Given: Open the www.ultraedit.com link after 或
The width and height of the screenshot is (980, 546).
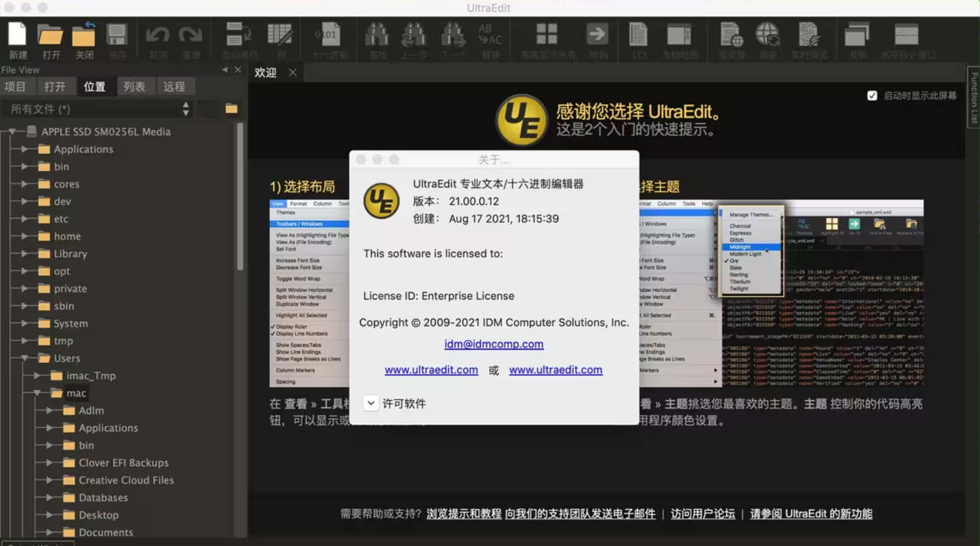Looking at the screenshot, I should tap(556, 370).
